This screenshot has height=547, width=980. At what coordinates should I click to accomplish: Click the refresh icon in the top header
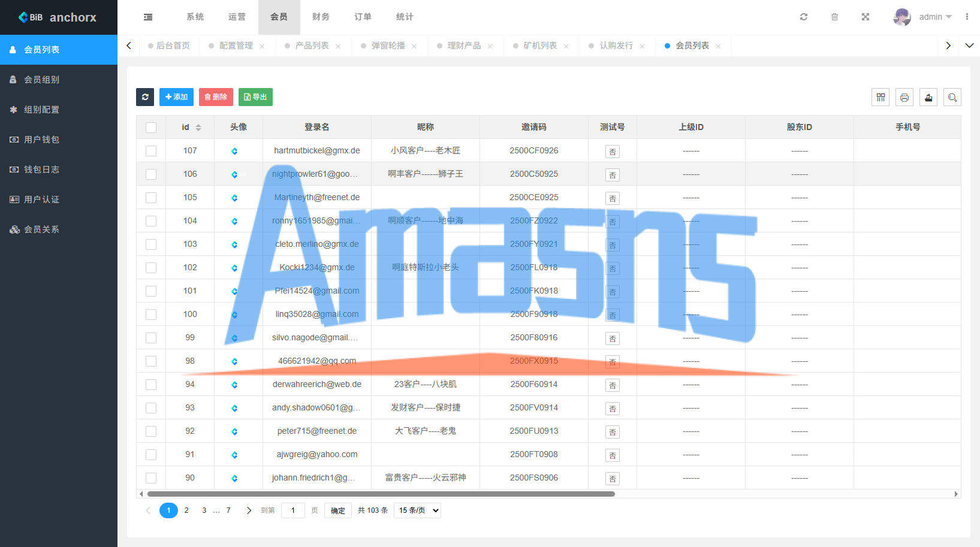[804, 17]
